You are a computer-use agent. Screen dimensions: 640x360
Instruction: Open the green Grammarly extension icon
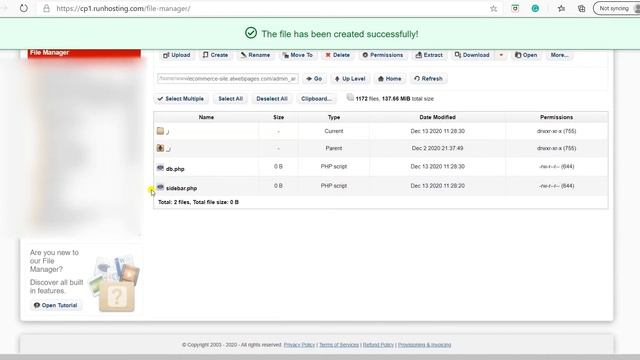[535, 9]
